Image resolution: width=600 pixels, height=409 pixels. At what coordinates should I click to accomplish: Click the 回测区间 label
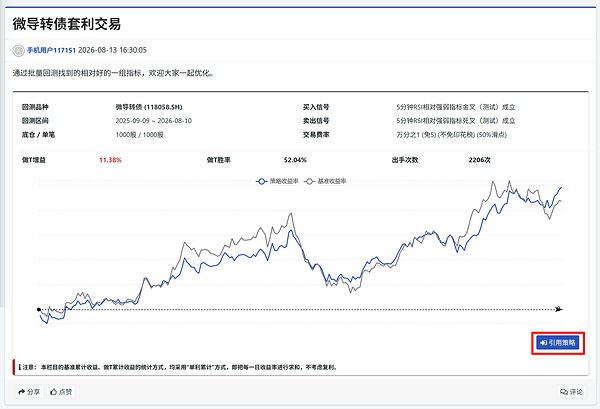coord(35,121)
